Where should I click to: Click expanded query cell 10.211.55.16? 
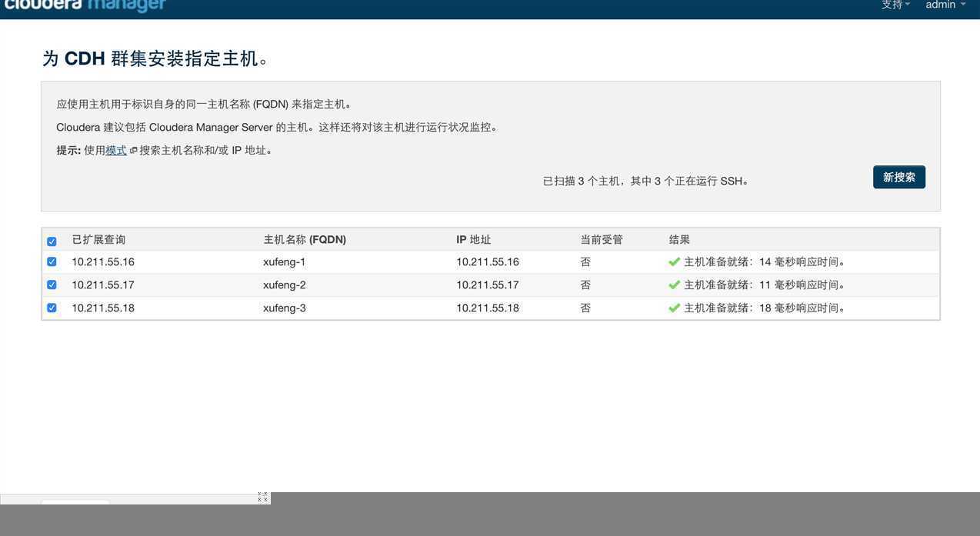tap(103, 262)
